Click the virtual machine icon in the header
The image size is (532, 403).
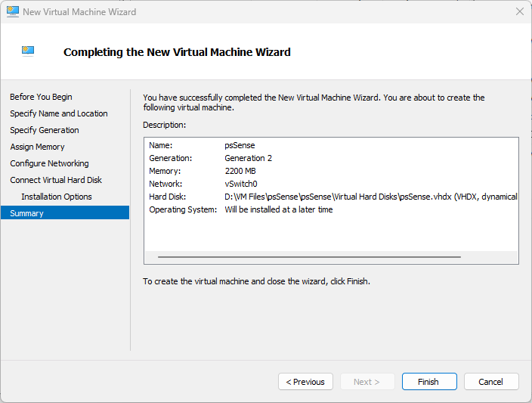pos(28,51)
